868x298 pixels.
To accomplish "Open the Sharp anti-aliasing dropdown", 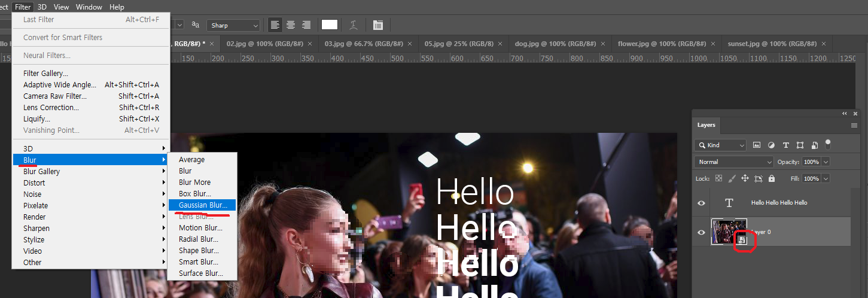I will point(233,25).
